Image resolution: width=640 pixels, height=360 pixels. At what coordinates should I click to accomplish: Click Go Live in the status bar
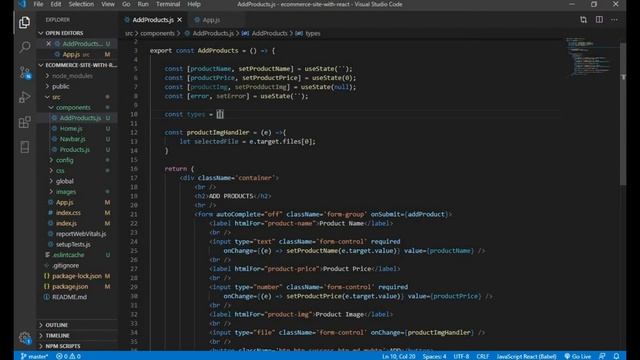[578, 356]
